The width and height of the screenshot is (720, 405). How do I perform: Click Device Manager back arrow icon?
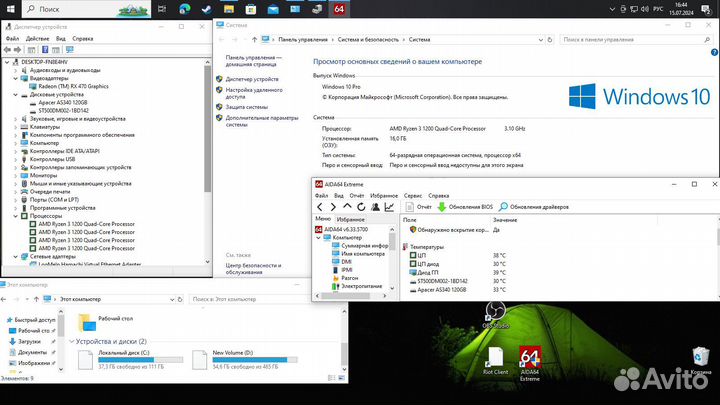(7, 50)
